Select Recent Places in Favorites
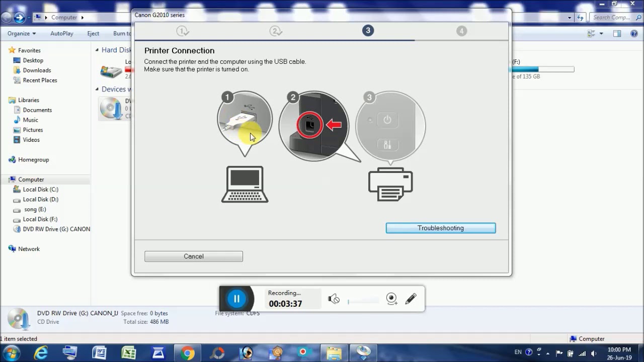This screenshot has width=644, height=362. [x=40, y=80]
